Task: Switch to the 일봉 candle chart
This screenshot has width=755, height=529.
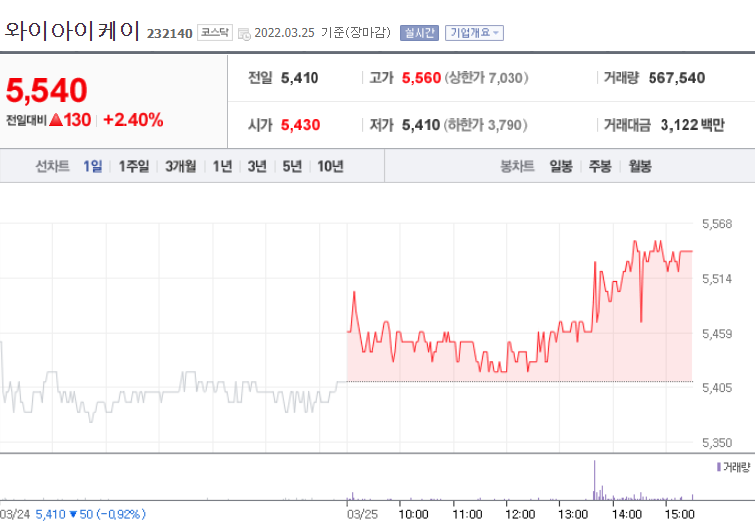Action: [x=561, y=166]
